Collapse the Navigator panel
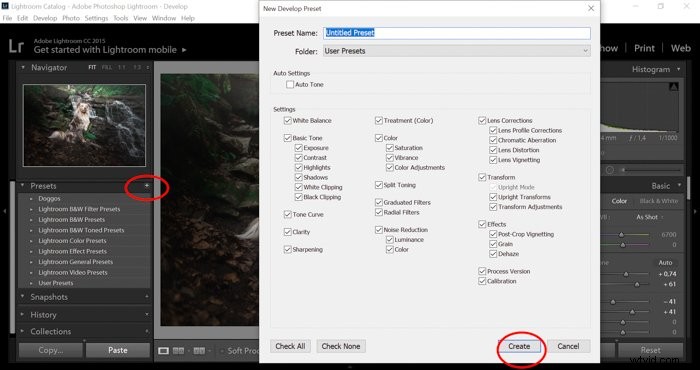700x370 pixels. (x=22, y=67)
